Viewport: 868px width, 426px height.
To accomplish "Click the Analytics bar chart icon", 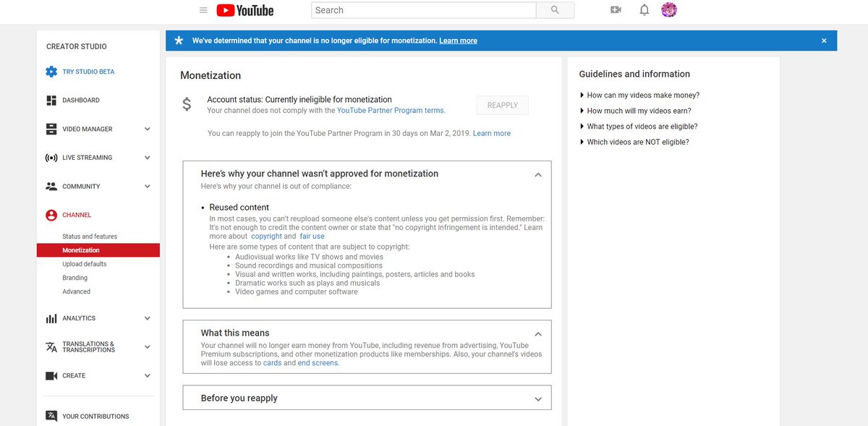I will point(51,318).
